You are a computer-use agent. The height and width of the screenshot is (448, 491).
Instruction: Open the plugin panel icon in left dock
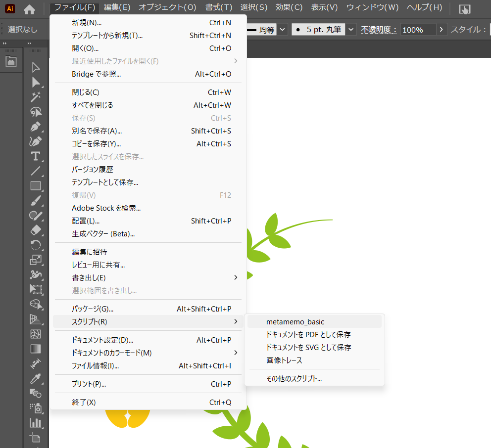(x=11, y=61)
